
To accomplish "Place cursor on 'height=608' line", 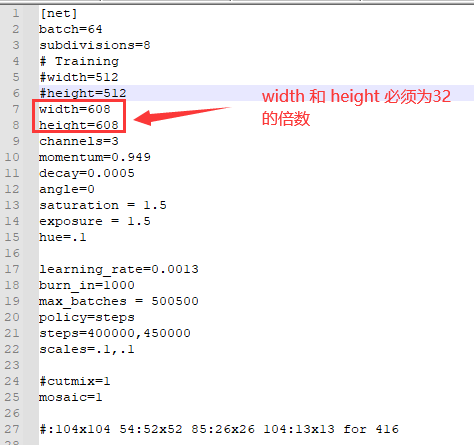I will click(79, 125).
